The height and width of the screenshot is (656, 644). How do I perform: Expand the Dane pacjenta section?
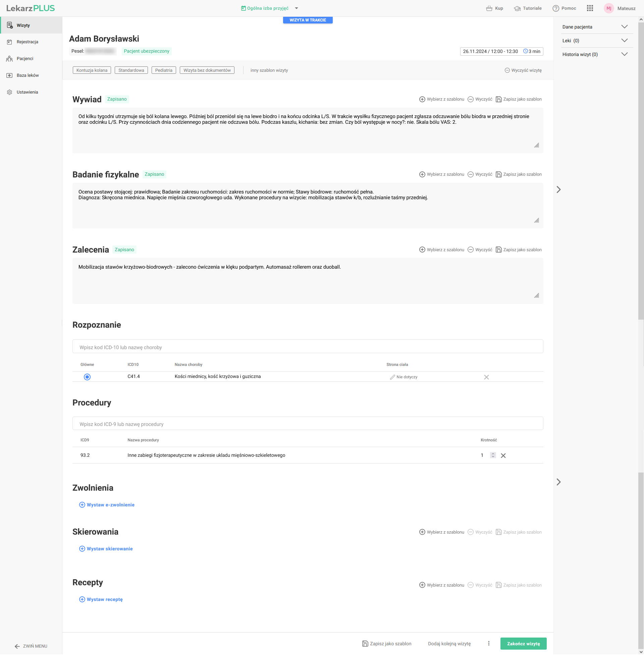click(625, 27)
